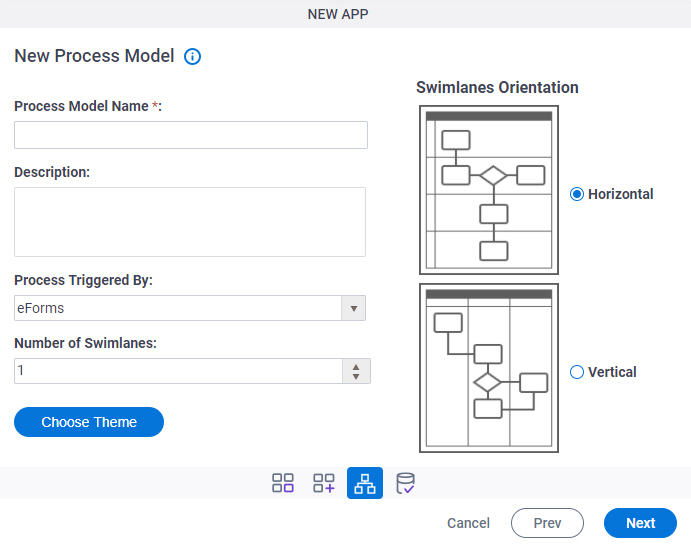The height and width of the screenshot is (544, 691).
Task: Click the Cancel link
Action: tap(468, 523)
